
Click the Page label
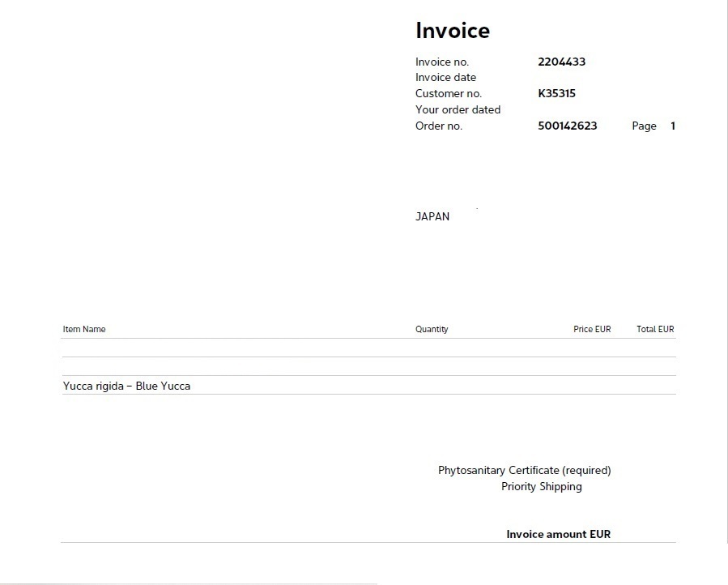[x=644, y=126]
